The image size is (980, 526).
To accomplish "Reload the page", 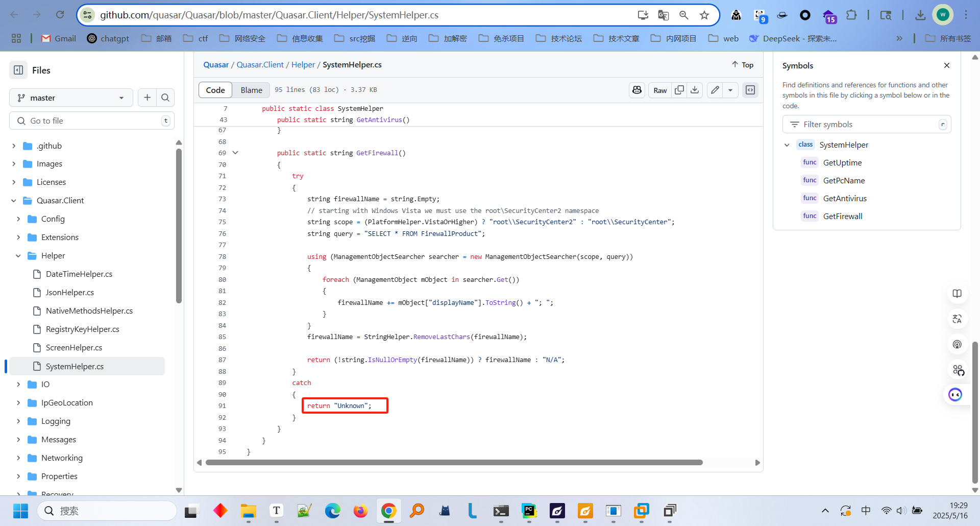I will click(60, 15).
